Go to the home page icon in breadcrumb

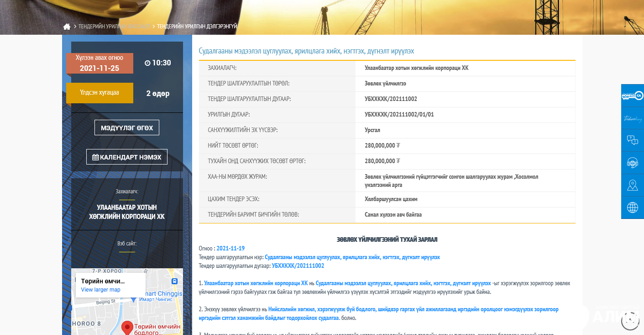click(67, 27)
